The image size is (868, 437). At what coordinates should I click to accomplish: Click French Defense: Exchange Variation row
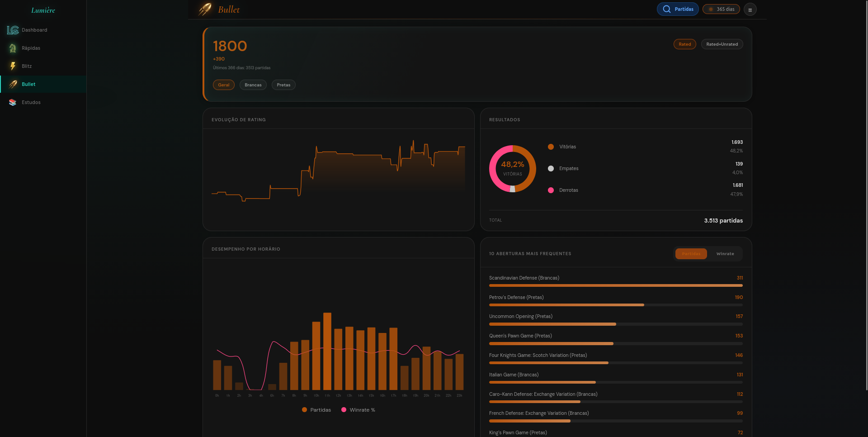(616, 416)
